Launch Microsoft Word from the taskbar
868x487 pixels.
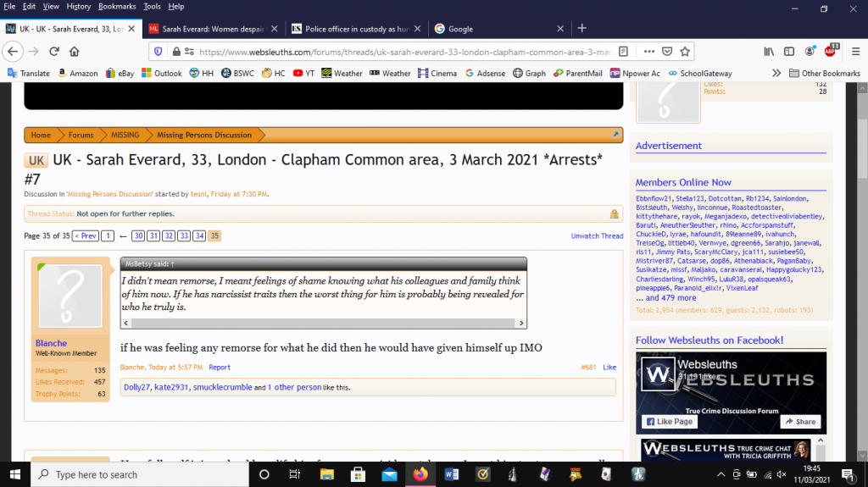point(451,474)
